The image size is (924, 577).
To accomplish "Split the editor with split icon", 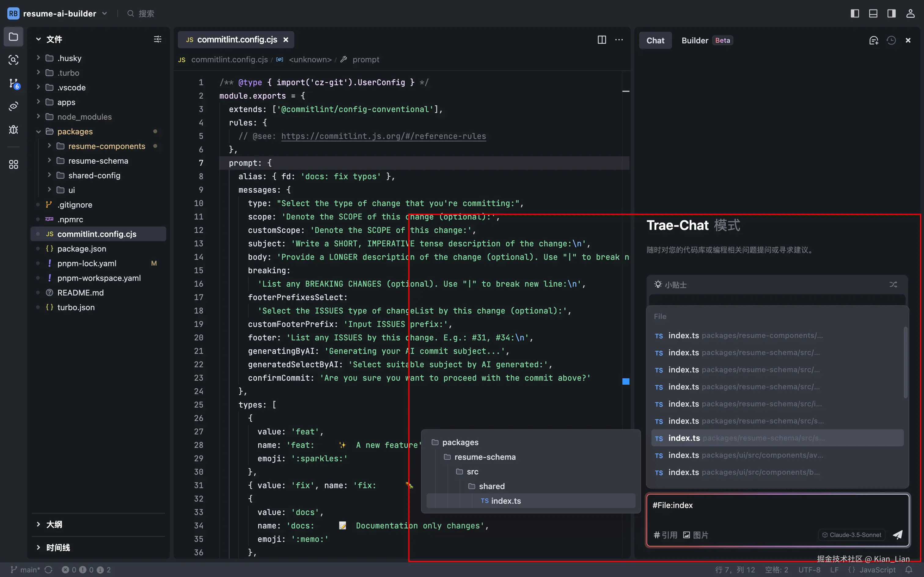I will pos(602,40).
